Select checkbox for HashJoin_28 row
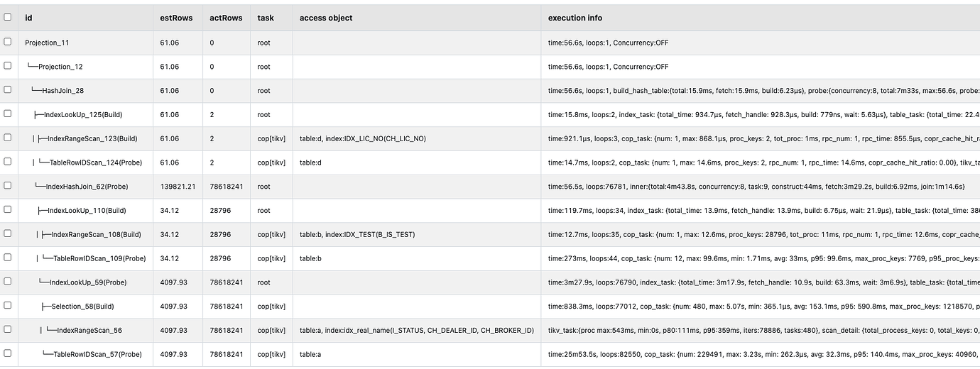980x369 pixels. [8, 90]
